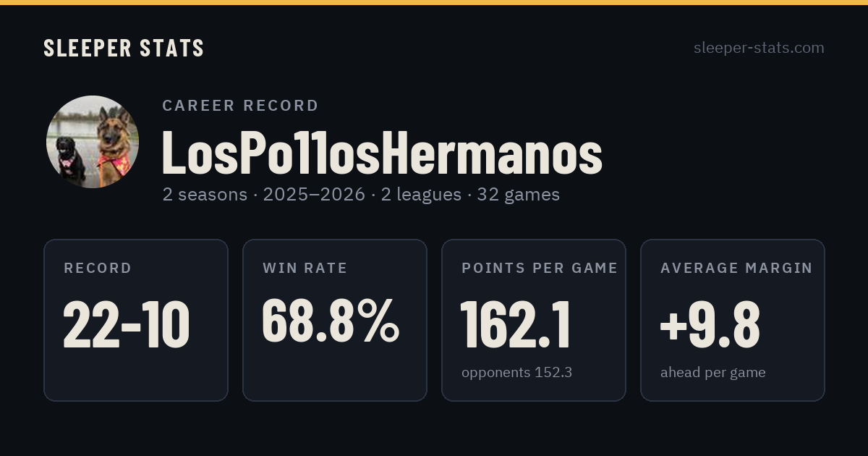Click the WIN RATE label text
Viewport: 868px width, 456px height.
(x=305, y=268)
